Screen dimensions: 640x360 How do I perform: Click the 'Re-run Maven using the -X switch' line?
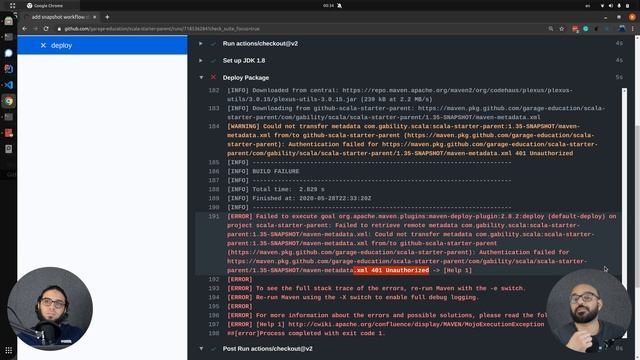click(353, 298)
